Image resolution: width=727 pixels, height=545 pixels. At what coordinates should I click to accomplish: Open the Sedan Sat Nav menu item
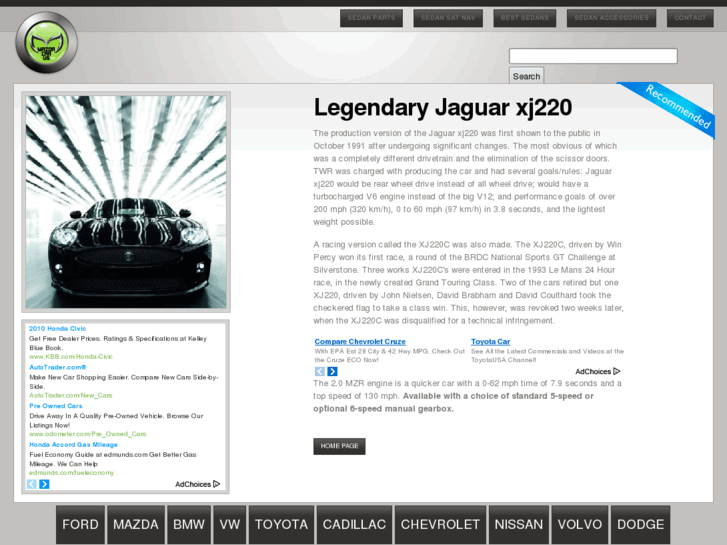pyautogui.click(x=448, y=18)
